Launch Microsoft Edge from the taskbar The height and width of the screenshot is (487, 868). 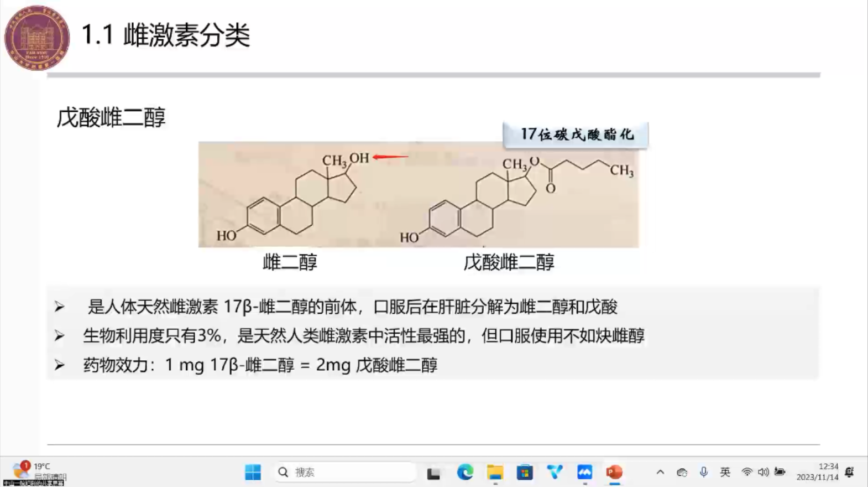[x=465, y=472]
